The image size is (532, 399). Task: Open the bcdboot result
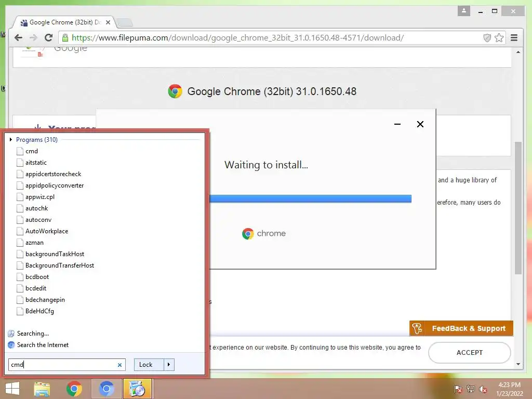(37, 277)
